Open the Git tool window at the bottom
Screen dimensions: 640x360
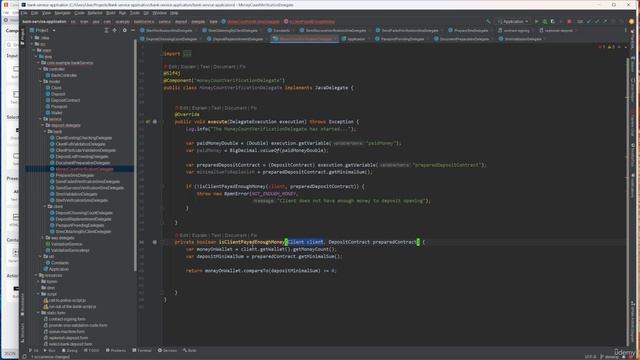pos(34,350)
